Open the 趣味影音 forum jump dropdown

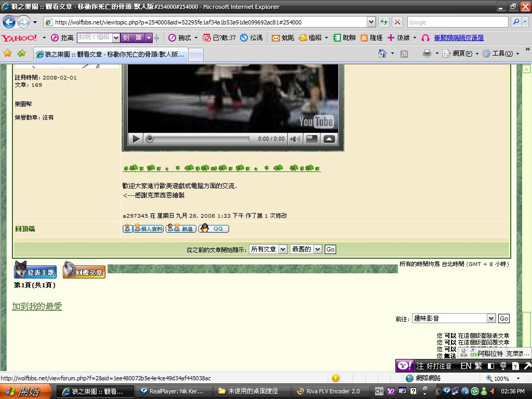tap(454, 318)
